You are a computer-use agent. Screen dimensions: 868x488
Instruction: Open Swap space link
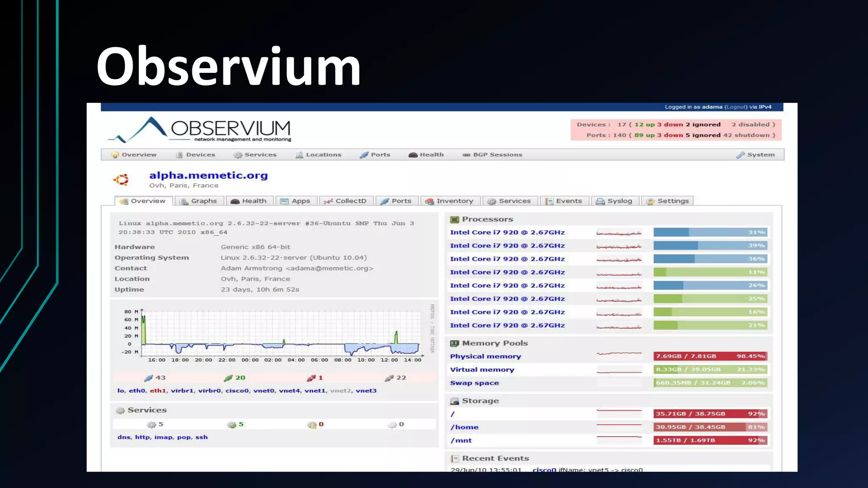tap(474, 383)
